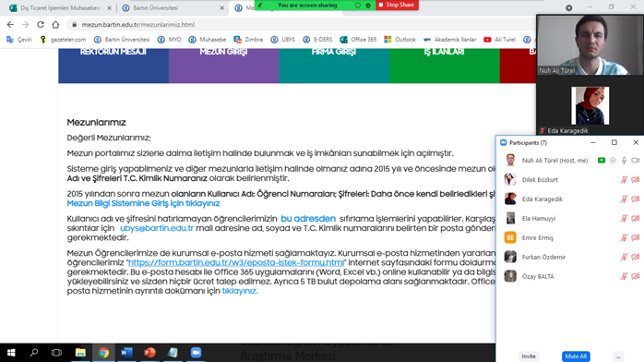Open PowerPoint from the taskbar
This screenshot has width=644, height=362.
149,353
